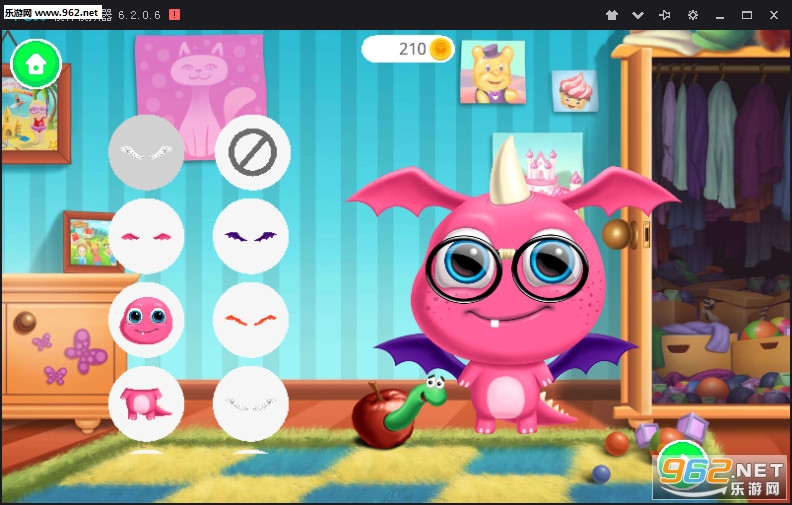
Task: Open the monster face category
Action: click(146, 320)
